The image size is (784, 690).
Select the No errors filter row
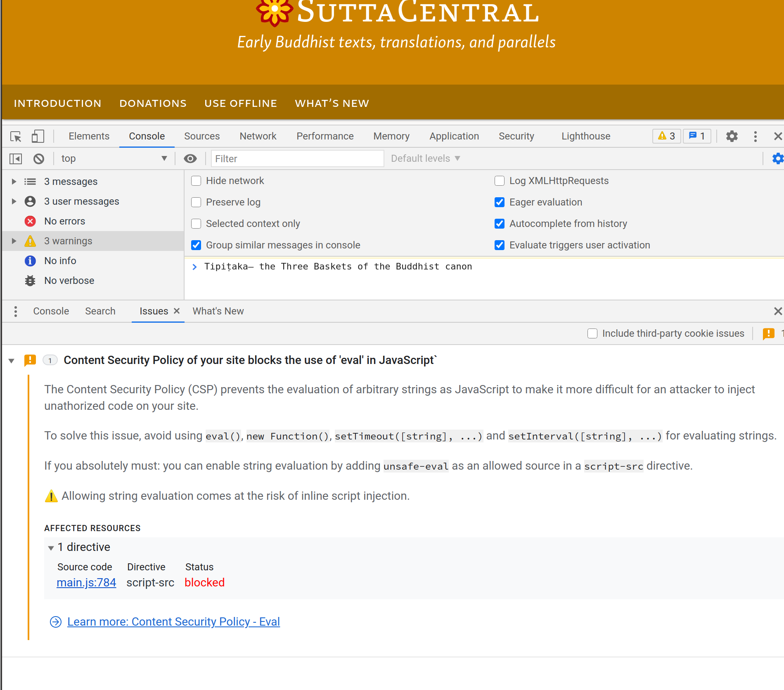coord(93,221)
